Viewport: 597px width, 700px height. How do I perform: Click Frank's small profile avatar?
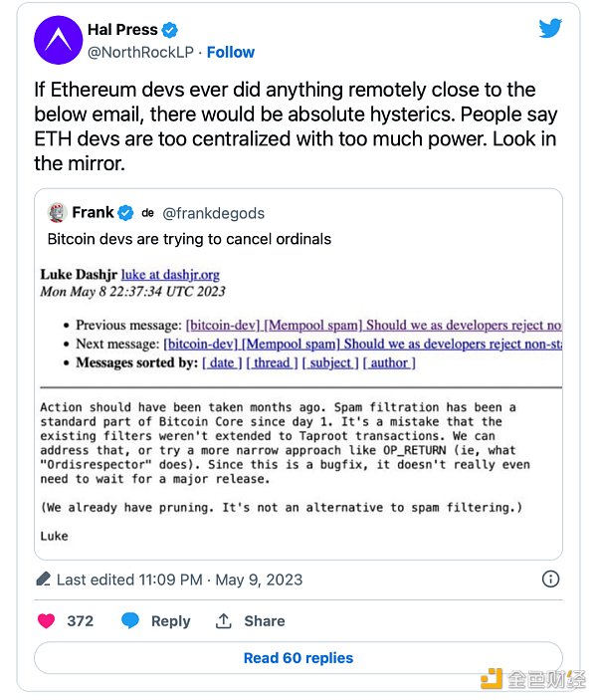pos(57,212)
